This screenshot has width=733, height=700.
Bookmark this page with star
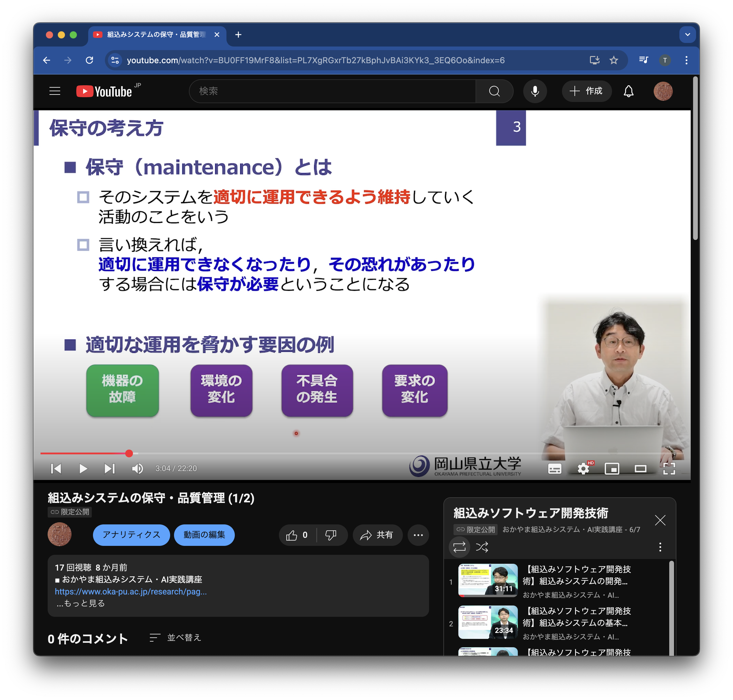coord(613,60)
